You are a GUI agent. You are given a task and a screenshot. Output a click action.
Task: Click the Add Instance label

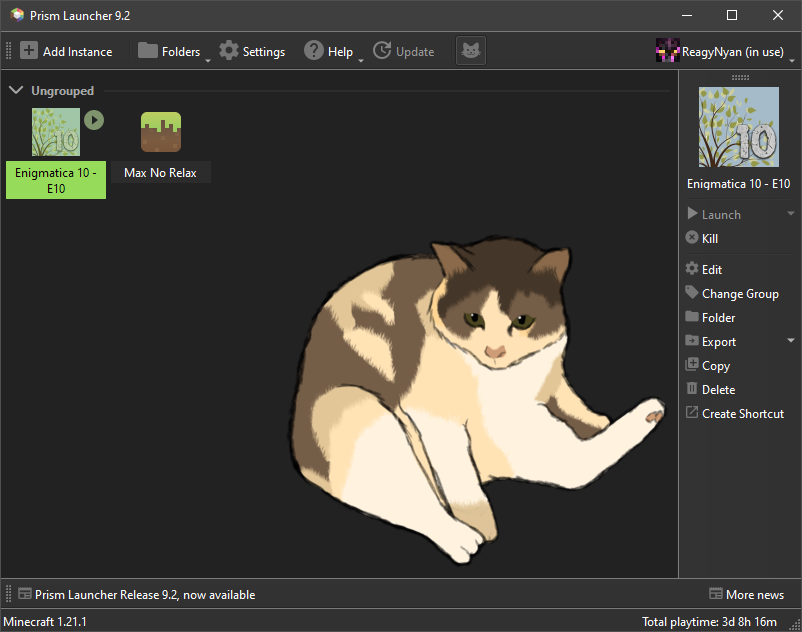[x=77, y=52]
